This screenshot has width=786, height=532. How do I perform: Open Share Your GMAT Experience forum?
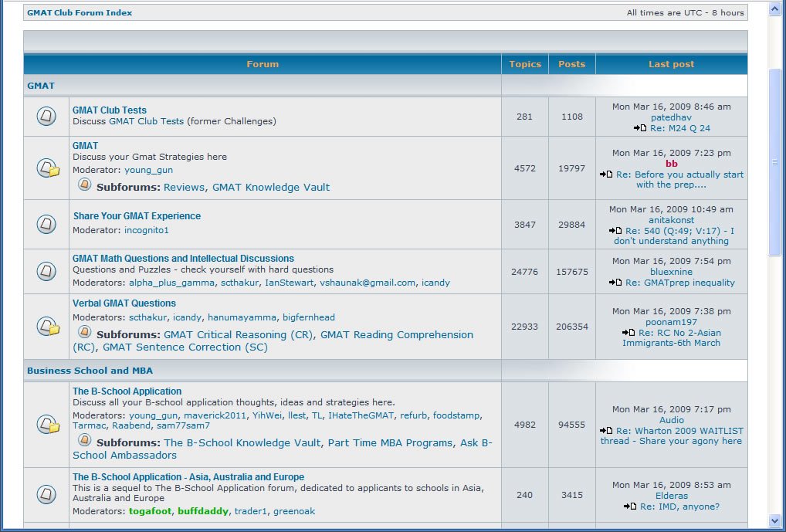point(137,215)
